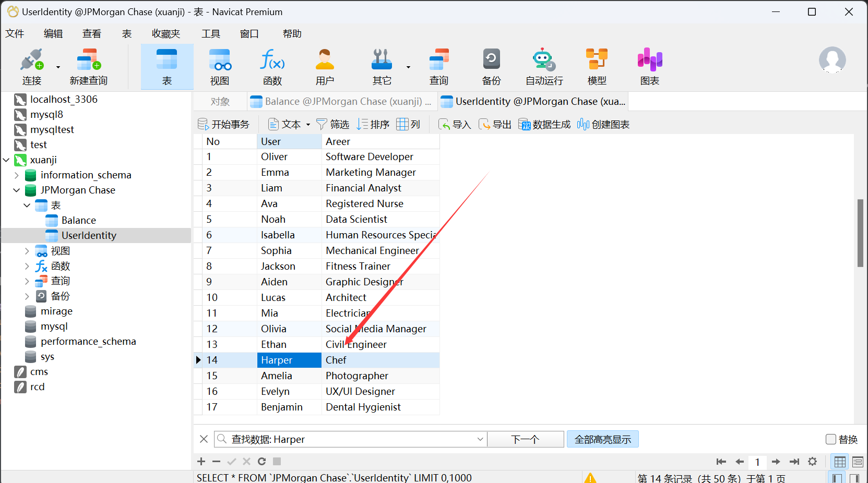Click the 列 columns tool
The height and width of the screenshot is (483, 868).
[408, 124]
